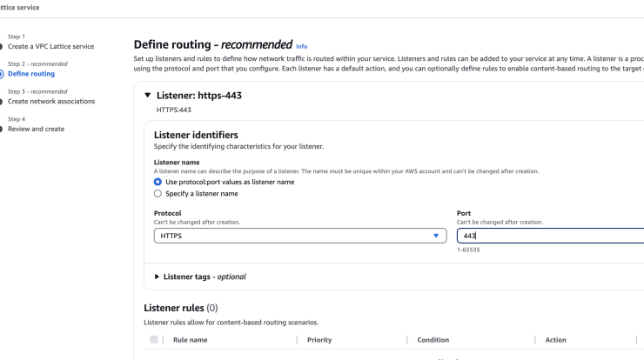The height and width of the screenshot is (360, 644).
Task: Click the Action column header
Action: point(556,340)
